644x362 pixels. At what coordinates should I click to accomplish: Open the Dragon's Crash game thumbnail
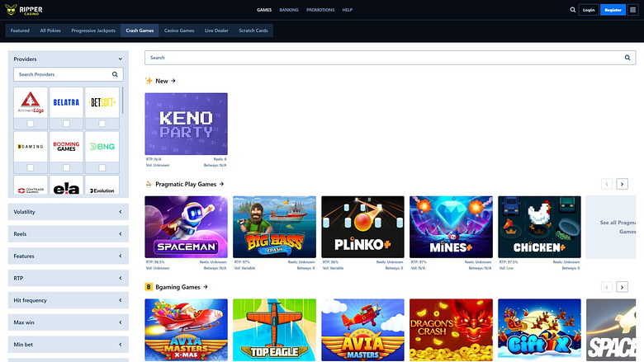click(x=451, y=330)
